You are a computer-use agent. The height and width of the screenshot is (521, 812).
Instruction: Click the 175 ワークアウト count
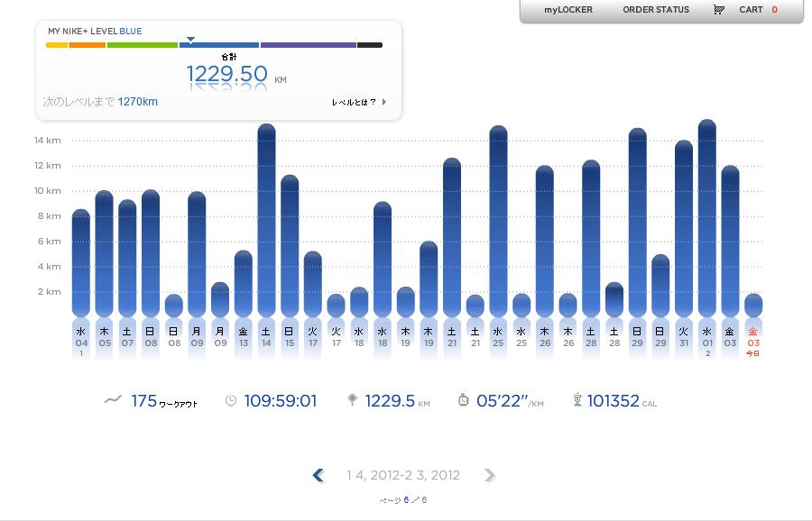coord(164,401)
